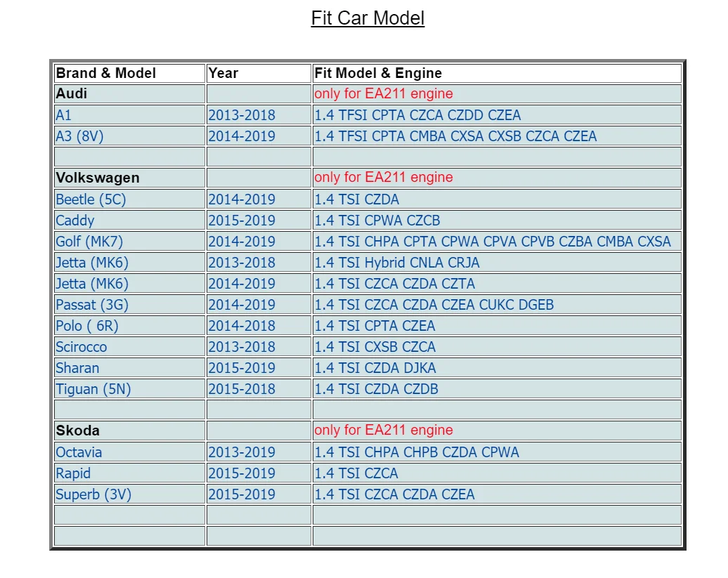Click the year 2014-2018 in the Polo row
The image size is (728, 578).
click(x=259, y=326)
